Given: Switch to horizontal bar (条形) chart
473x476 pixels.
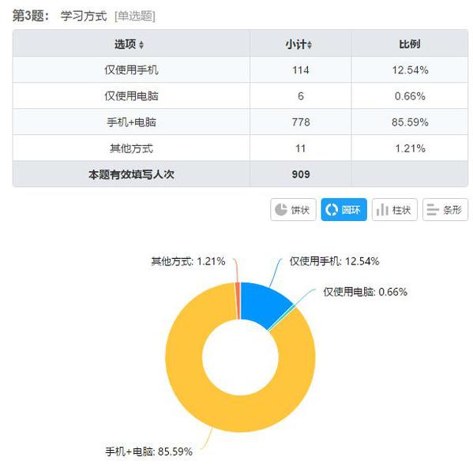Looking at the screenshot, I should coord(445,209).
